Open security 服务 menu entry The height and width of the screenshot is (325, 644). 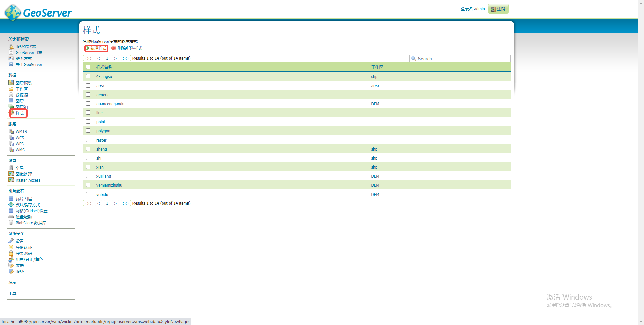[20, 272]
